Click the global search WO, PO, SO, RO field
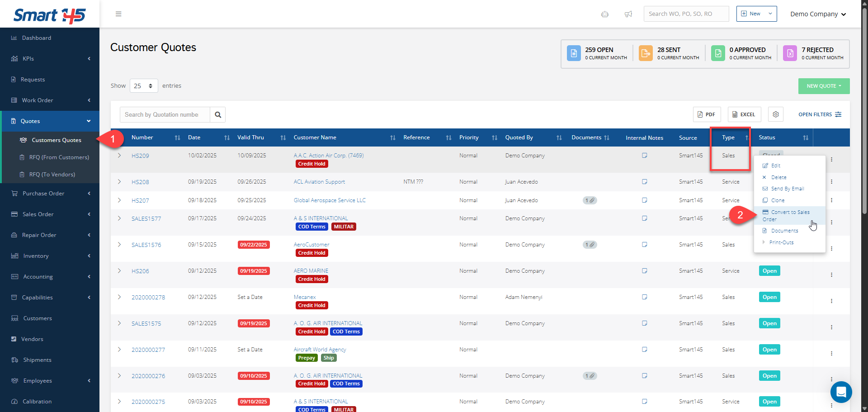 686,14
